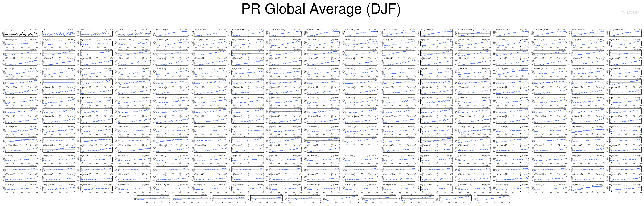Click the CESM2-WACCM r1i1p1f1 plot
Screen dimensions: 644x206
512,72
